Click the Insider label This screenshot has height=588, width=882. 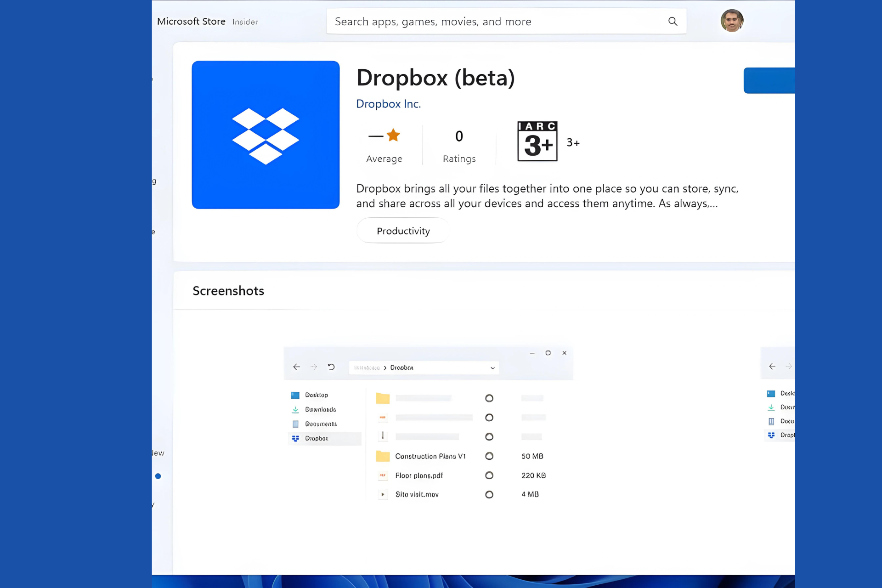click(245, 22)
